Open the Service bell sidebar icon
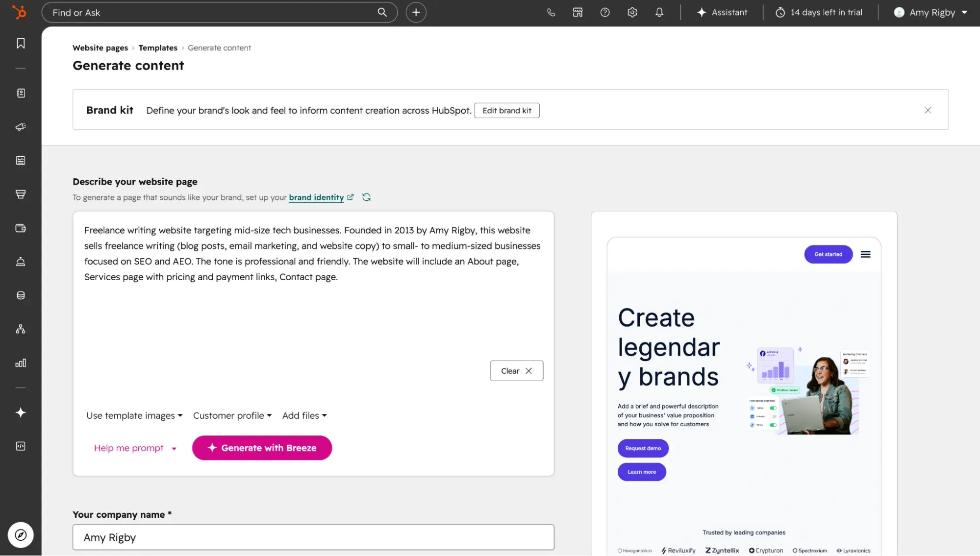The height and width of the screenshot is (556, 980). [x=21, y=262]
